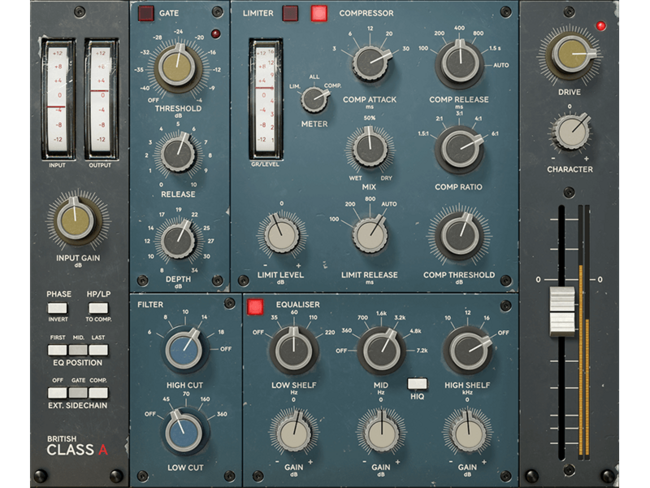Click the Comp Attack knob

pyautogui.click(x=370, y=63)
